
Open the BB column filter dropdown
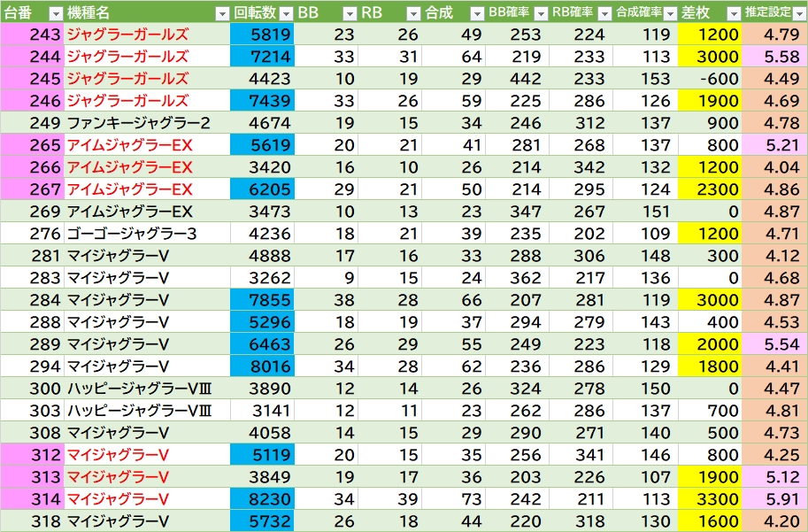coord(350,13)
